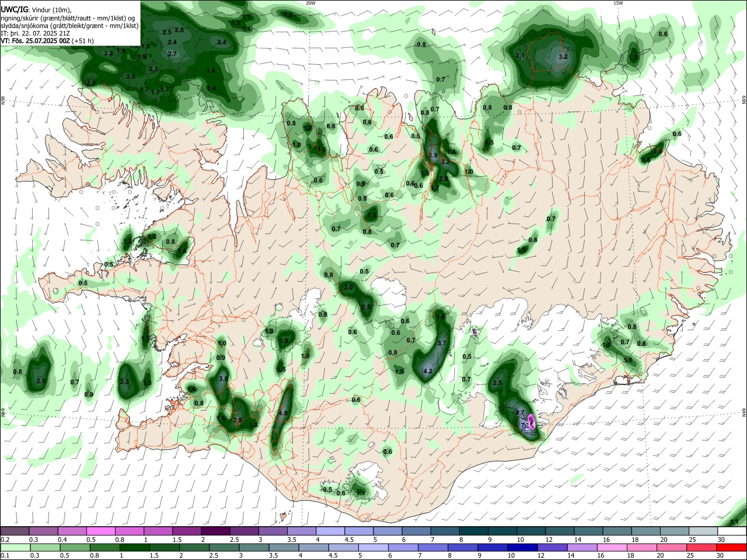Click the '4.2' precipitation value on the map

427,371
